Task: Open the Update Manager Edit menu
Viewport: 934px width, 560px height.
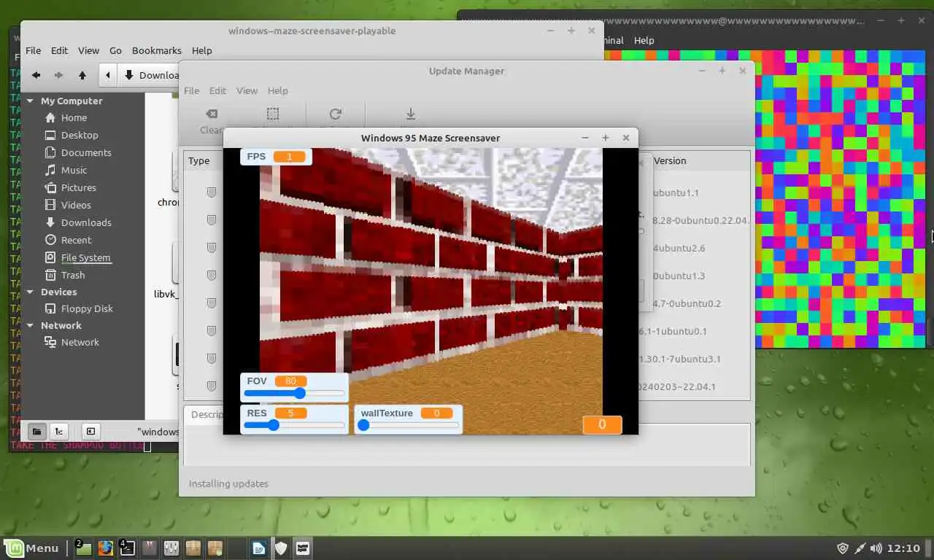Action: click(x=217, y=90)
